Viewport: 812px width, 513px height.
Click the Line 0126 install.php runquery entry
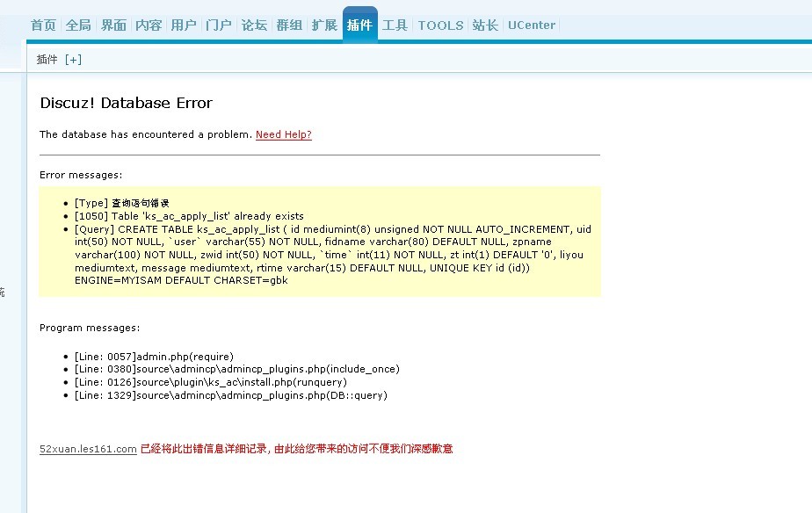pyautogui.click(x=211, y=382)
